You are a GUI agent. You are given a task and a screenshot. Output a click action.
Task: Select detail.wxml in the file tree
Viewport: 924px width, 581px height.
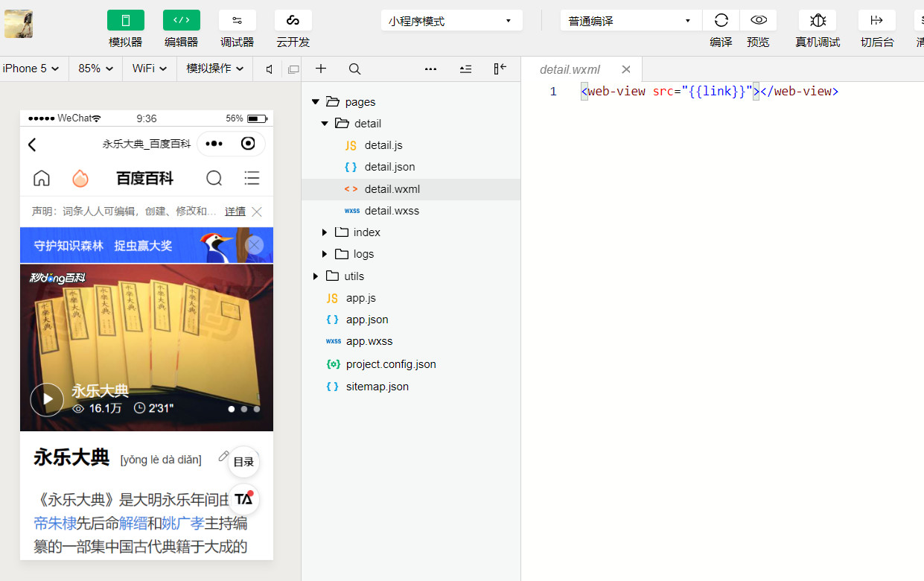[x=411, y=189]
